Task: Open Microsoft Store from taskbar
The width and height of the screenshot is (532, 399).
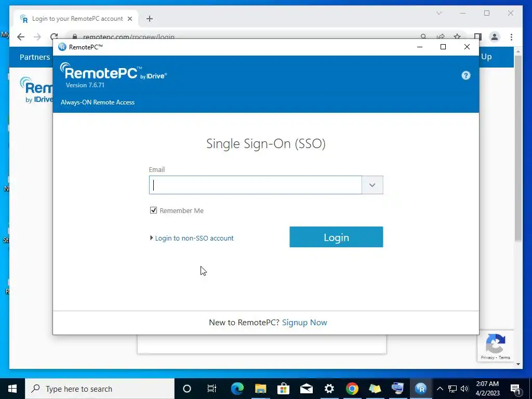Action: [x=283, y=389]
